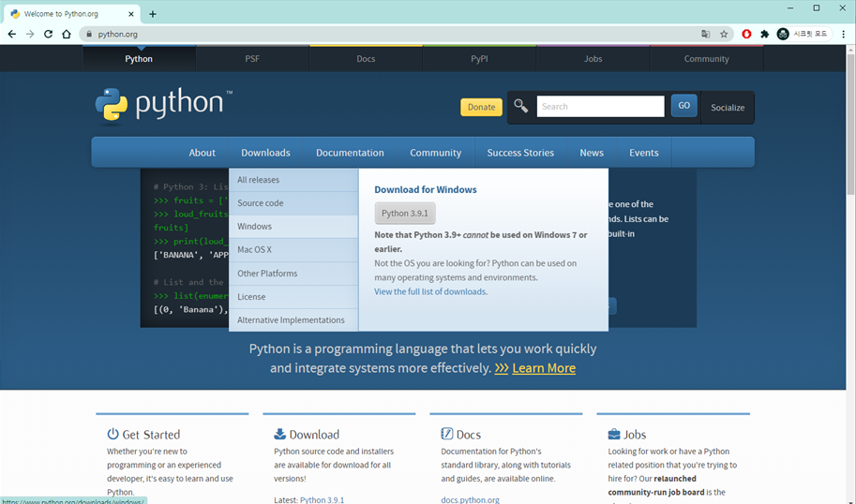The width and height of the screenshot is (856, 504).
Task: Reload the python.org page
Action: pos(48,34)
